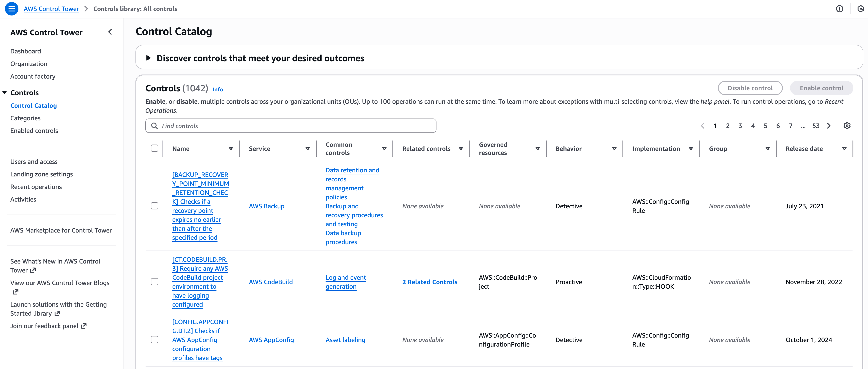Open the hamburger navigation menu
This screenshot has height=369, width=868.
(x=11, y=9)
